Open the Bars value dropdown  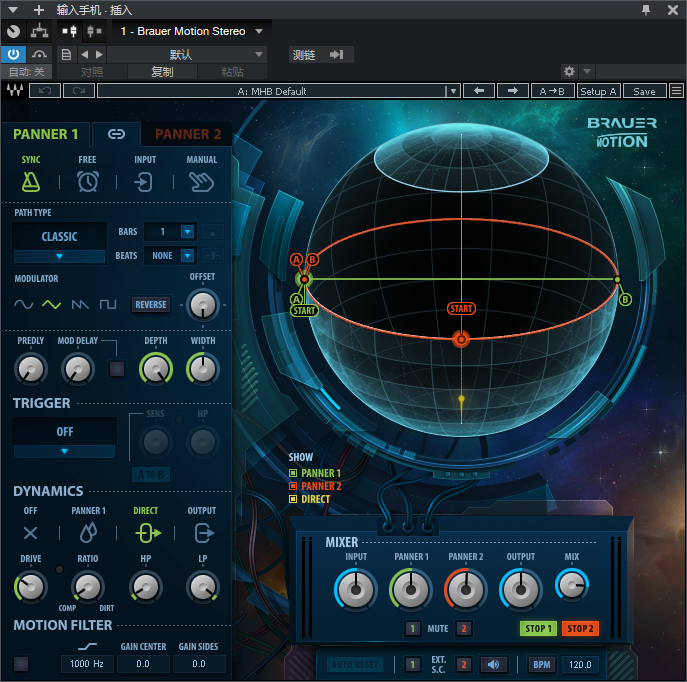pyautogui.click(x=188, y=231)
